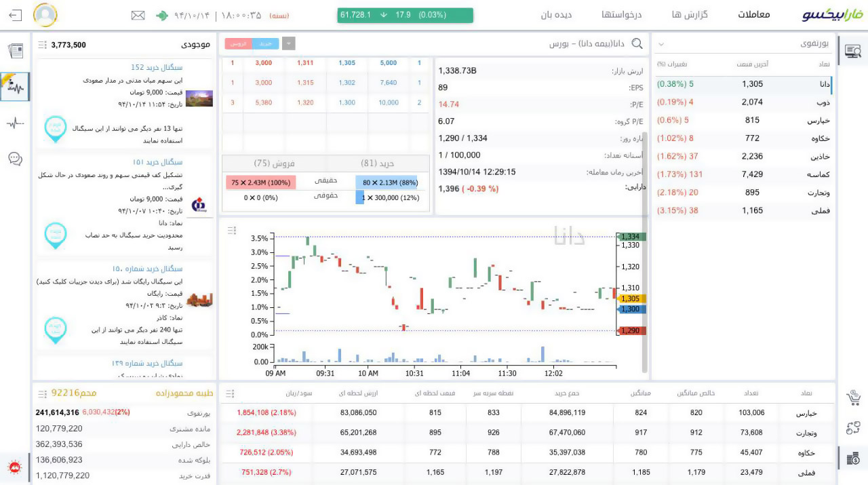The height and width of the screenshot is (485, 868).
Task: Open the gray dropdown beside buy button
Action: [x=288, y=43]
